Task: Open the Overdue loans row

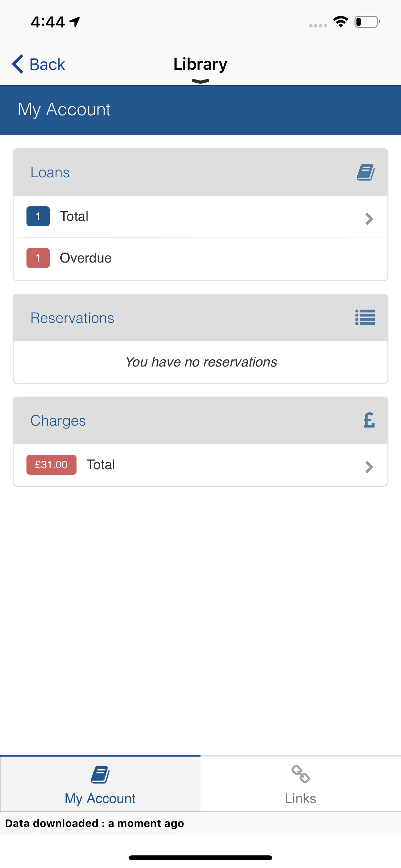Action: (200, 258)
